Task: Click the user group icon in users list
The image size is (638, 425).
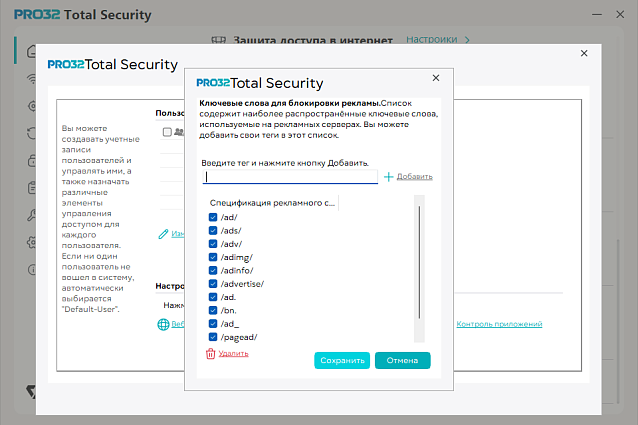Action: point(179,132)
